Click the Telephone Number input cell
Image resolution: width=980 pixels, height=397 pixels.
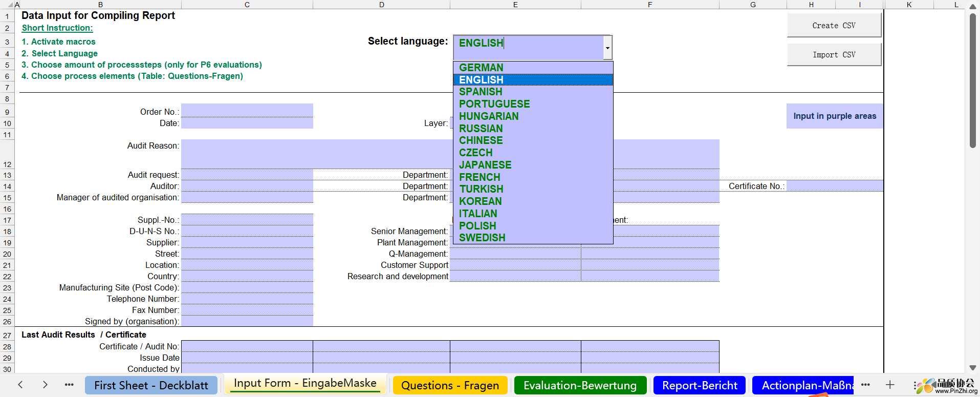247,299
